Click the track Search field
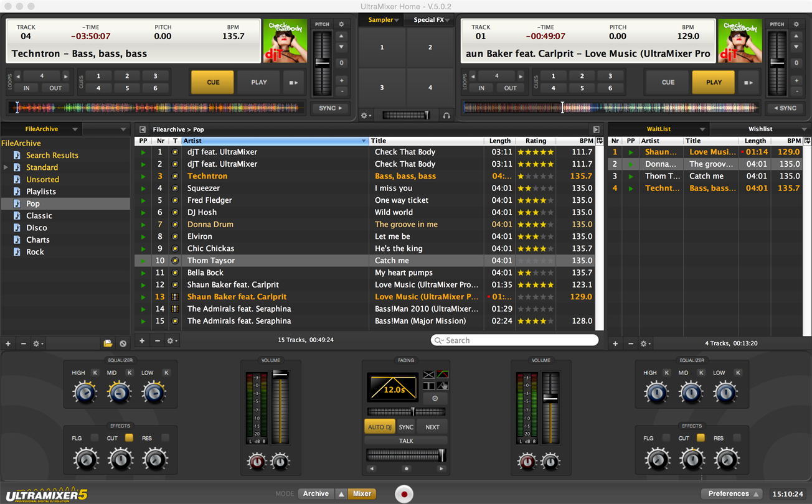812x504 pixels. click(x=514, y=340)
